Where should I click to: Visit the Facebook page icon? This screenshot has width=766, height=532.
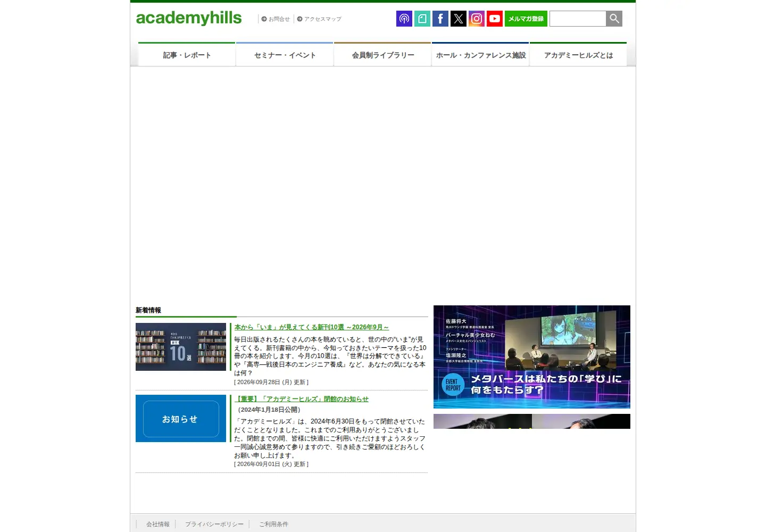pyautogui.click(x=440, y=19)
